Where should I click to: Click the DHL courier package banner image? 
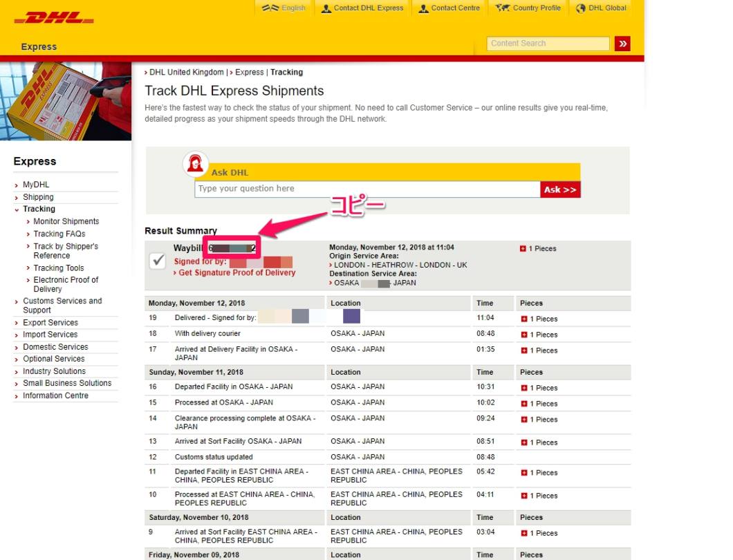pyautogui.click(x=66, y=101)
